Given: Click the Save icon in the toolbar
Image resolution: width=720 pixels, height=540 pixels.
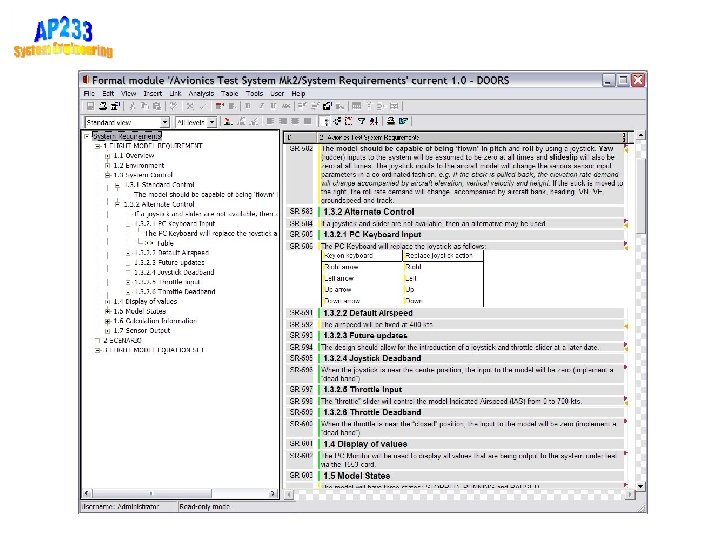Looking at the screenshot, I should pyautogui.click(x=90, y=106).
